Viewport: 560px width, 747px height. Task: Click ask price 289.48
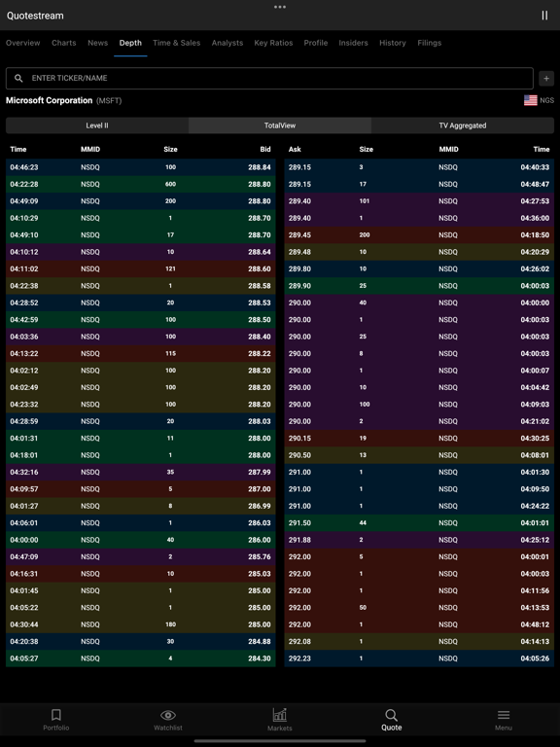pos(299,252)
